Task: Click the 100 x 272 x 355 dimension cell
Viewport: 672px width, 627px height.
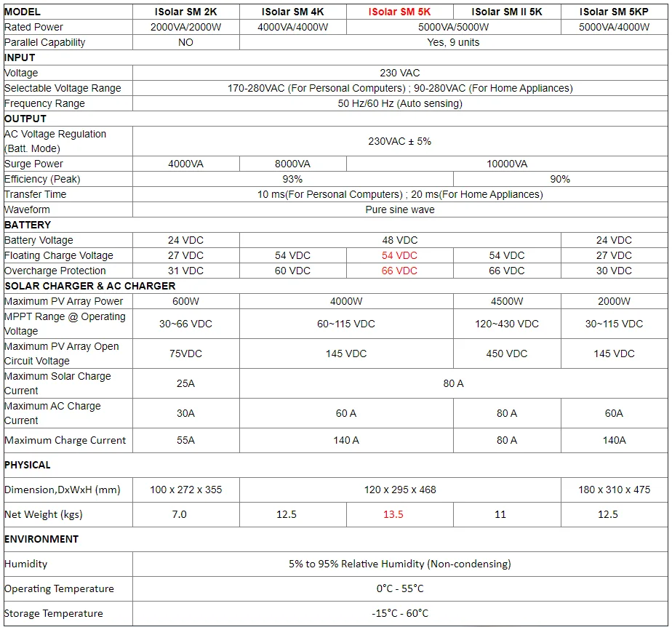Action: (185, 490)
